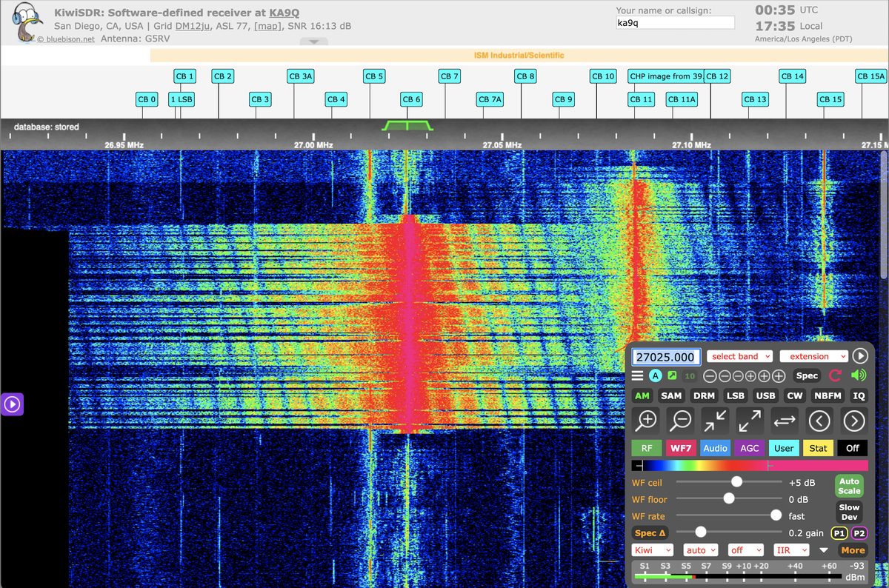The image size is (889, 588).
Task: Select DRM mode
Action: 704,396
